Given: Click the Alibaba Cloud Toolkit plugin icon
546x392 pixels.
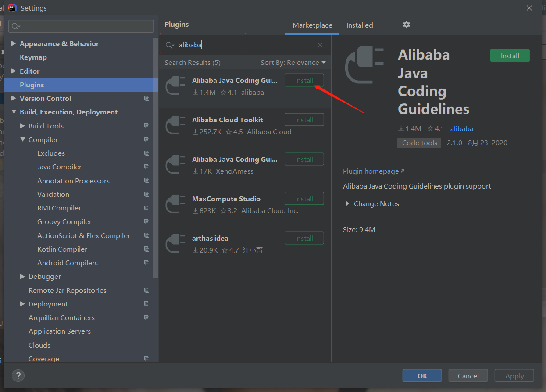Looking at the screenshot, I should click(175, 125).
